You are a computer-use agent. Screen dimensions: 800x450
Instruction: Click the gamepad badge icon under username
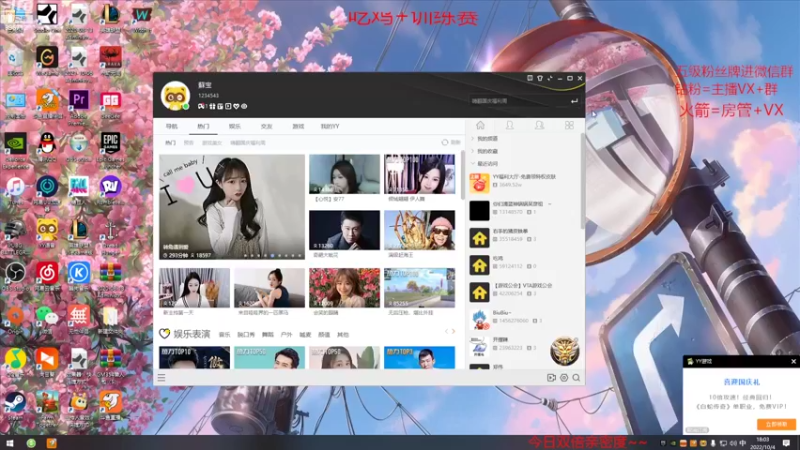[202, 106]
